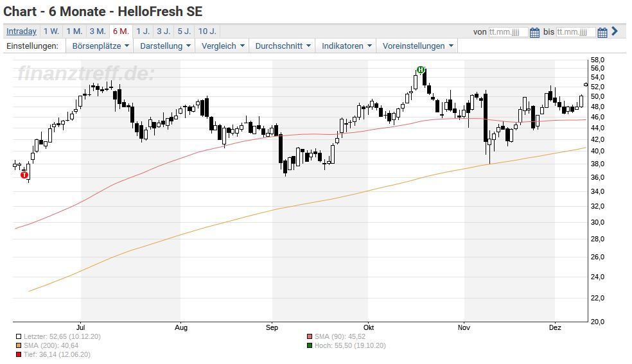Expand the Indikatoren dropdown
Screen dimensions: 632x364
(x=346, y=46)
